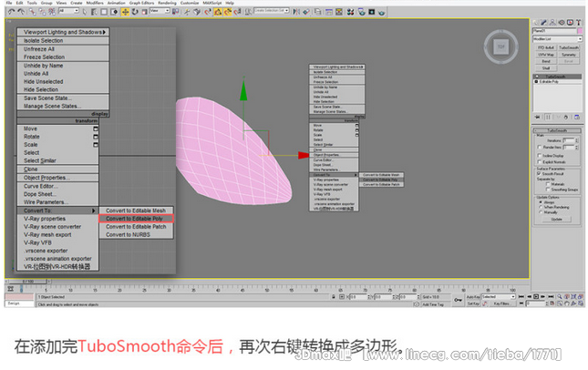588x370 pixels.
Task: Open the Material Editor icon
Action: (x=351, y=12)
